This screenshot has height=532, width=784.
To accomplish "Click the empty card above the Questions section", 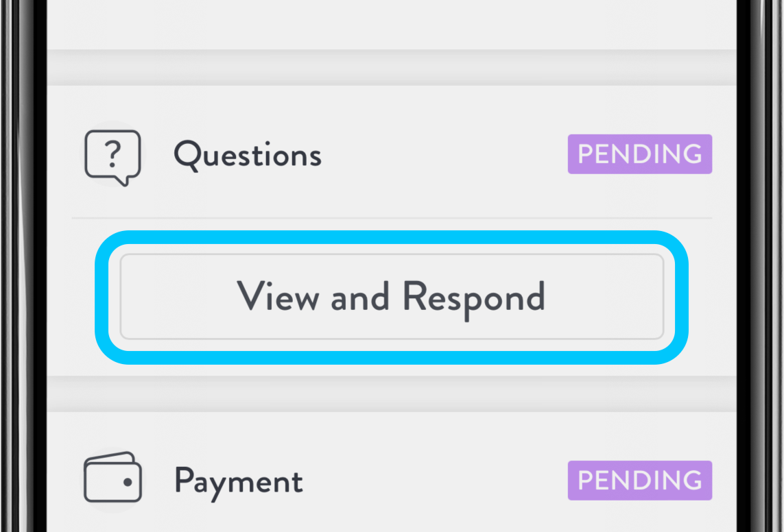I will tap(392, 25).
